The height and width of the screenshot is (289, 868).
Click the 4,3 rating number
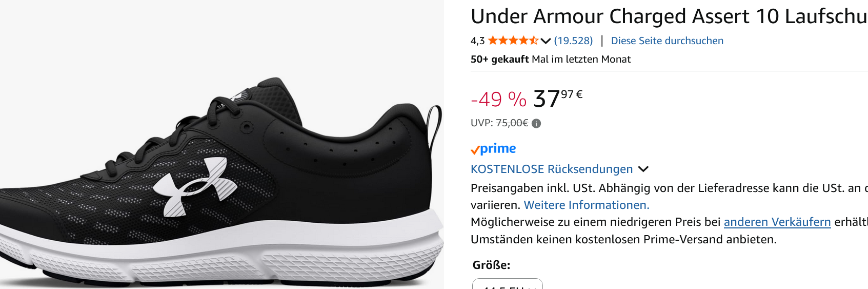[x=477, y=41]
